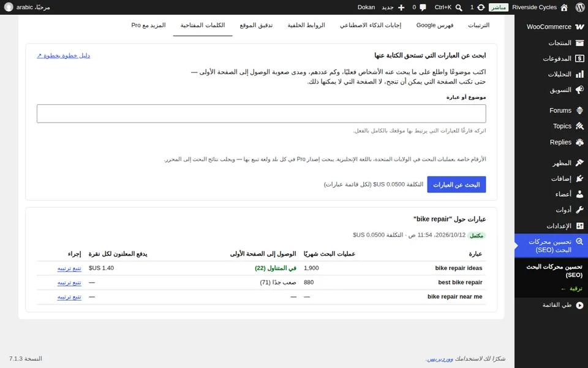Open WooCommerce menu label in sidebar
The width and height of the screenshot is (588, 368).
point(549,26)
